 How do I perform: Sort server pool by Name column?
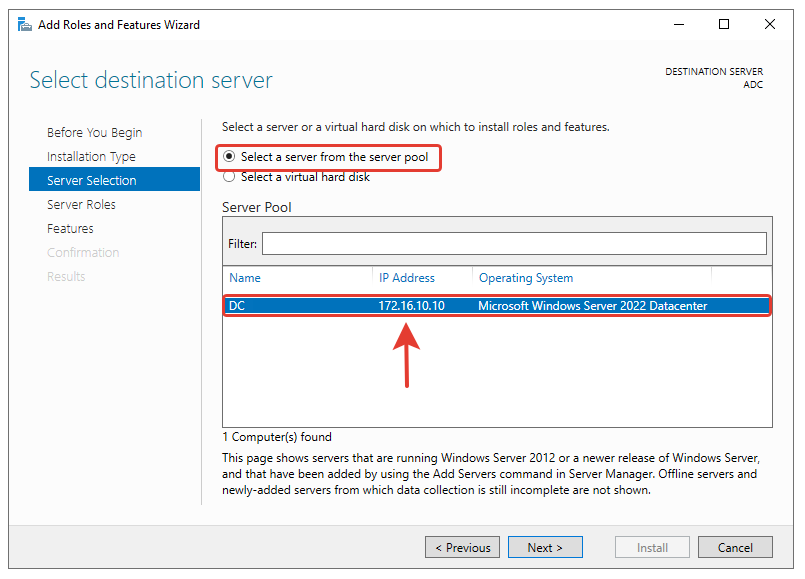pos(245,278)
